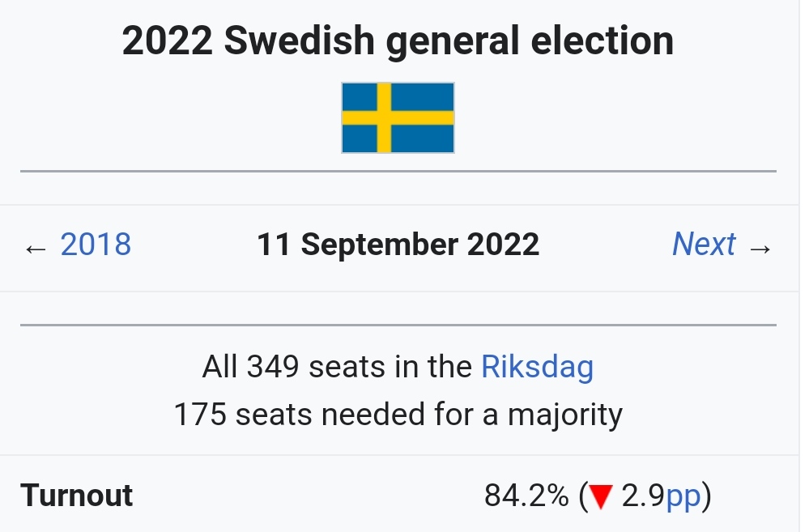Open the Next election link
Viewport: 809px width, 532px height.
pyautogui.click(x=703, y=245)
